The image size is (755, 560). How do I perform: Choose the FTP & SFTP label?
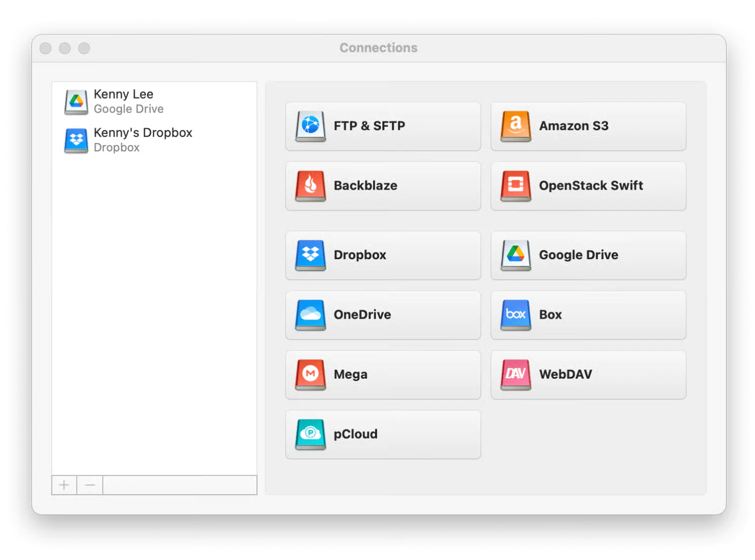pyautogui.click(x=369, y=126)
